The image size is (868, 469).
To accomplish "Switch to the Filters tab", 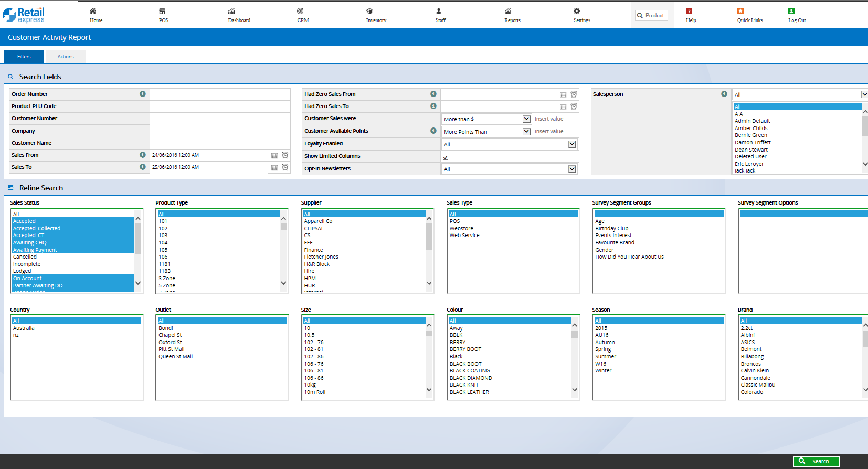I will click(x=24, y=57).
